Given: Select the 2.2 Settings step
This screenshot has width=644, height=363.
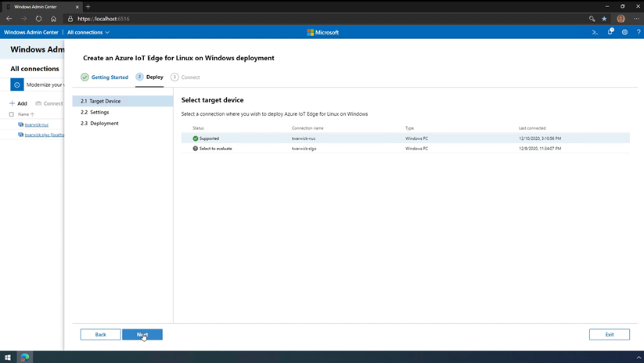Looking at the screenshot, I should [x=95, y=112].
